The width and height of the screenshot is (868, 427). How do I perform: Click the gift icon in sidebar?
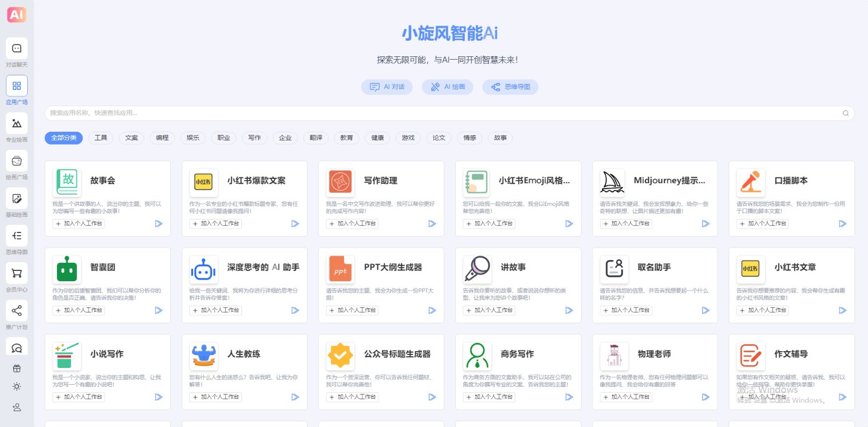pyautogui.click(x=17, y=368)
